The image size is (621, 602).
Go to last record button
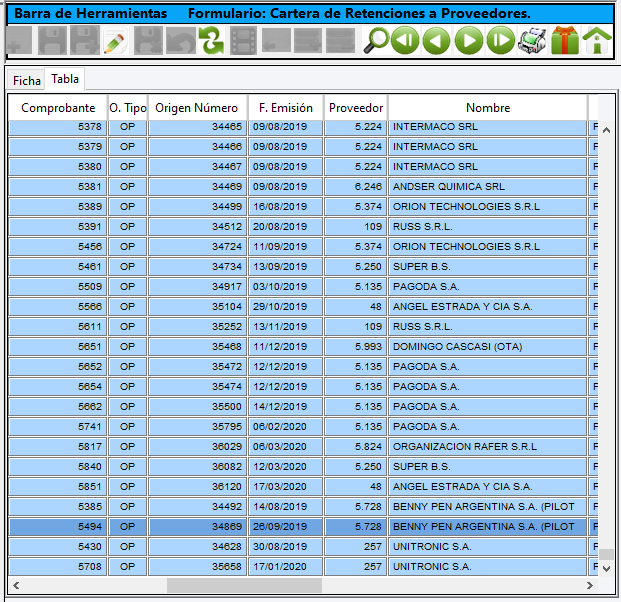tap(501, 40)
